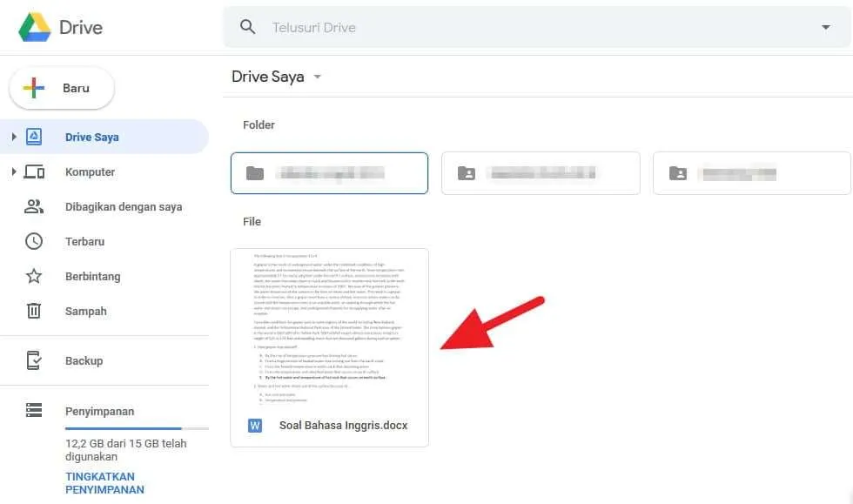Open the Drive Saya header dropdown

click(x=317, y=77)
